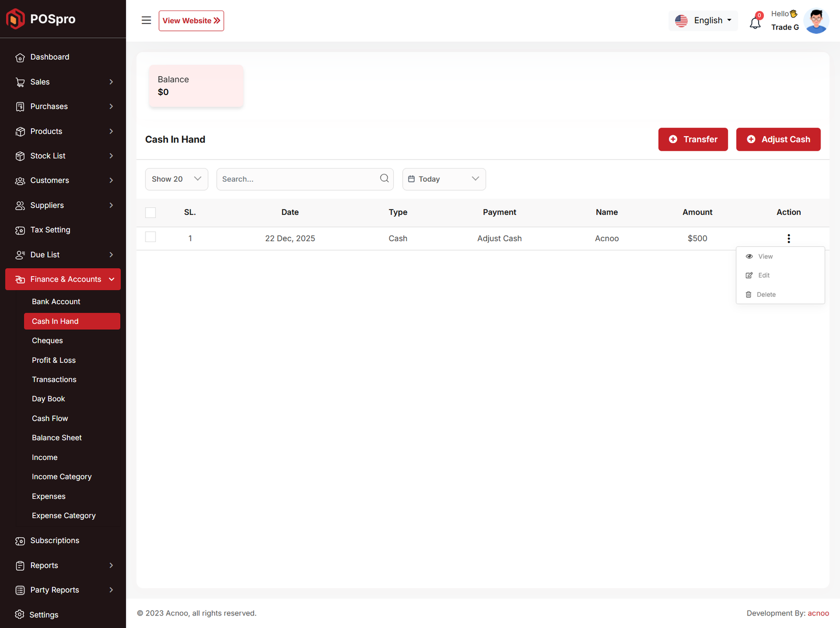840x628 pixels.
Task: Open the notifications bell
Action: (755, 23)
